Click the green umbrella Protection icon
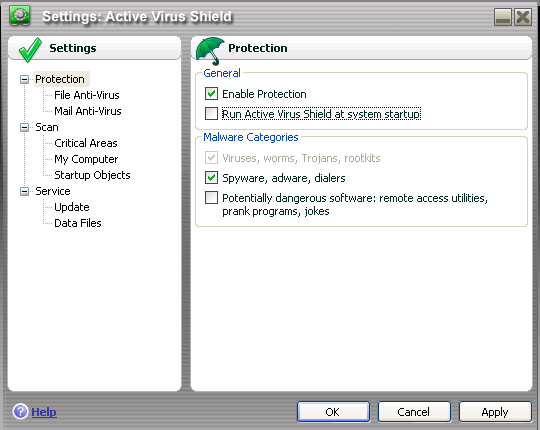This screenshot has height=430, width=540. [210, 51]
